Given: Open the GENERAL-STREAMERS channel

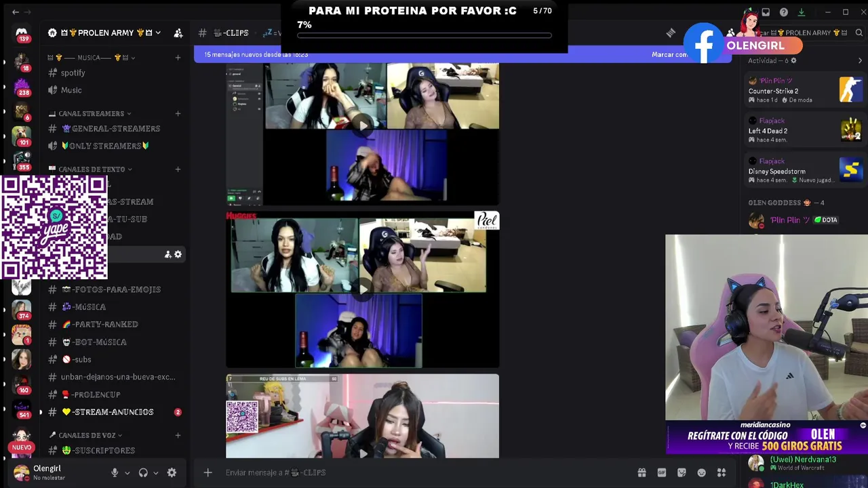Looking at the screenshot, I should (114, 128).
